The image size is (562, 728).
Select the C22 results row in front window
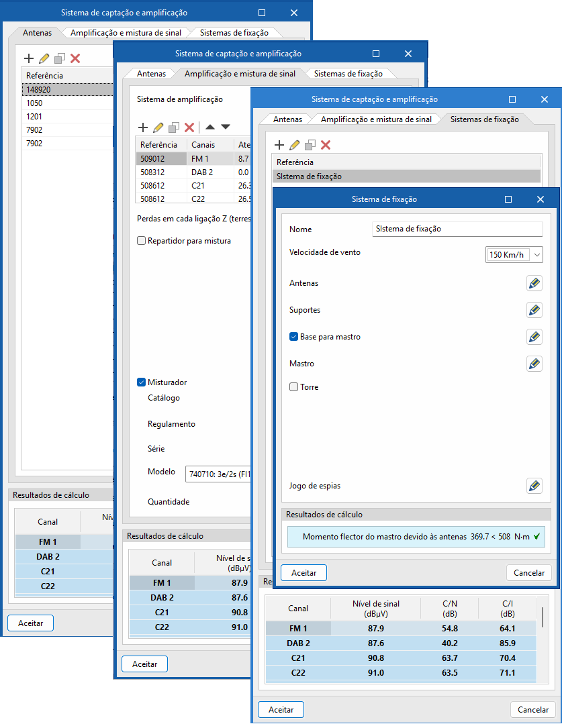coord(401,673)
